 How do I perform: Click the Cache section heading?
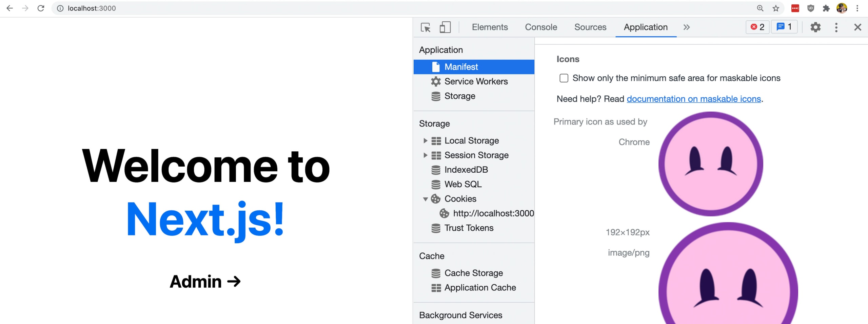[432, 256]
